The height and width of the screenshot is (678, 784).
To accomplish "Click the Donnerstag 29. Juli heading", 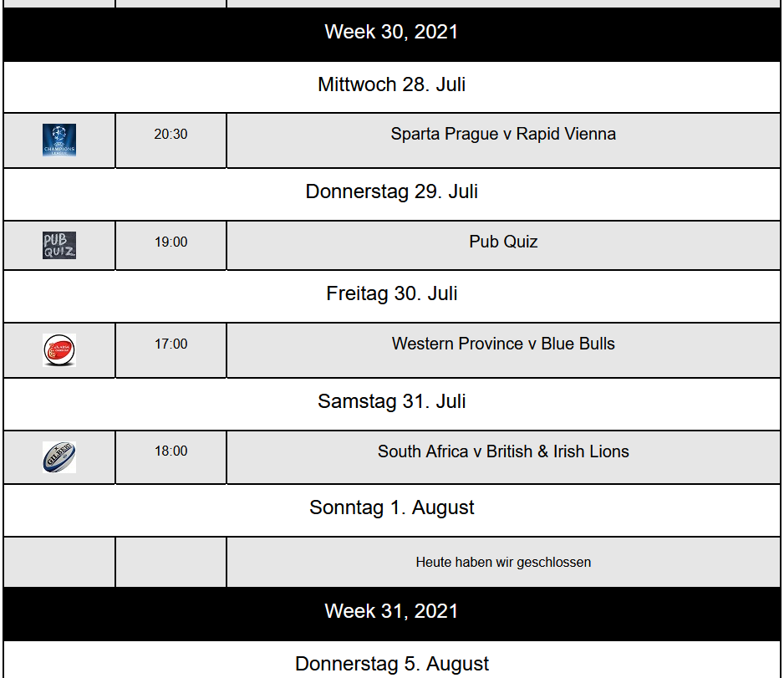I will pyautogui.click(x=391, y=191).
